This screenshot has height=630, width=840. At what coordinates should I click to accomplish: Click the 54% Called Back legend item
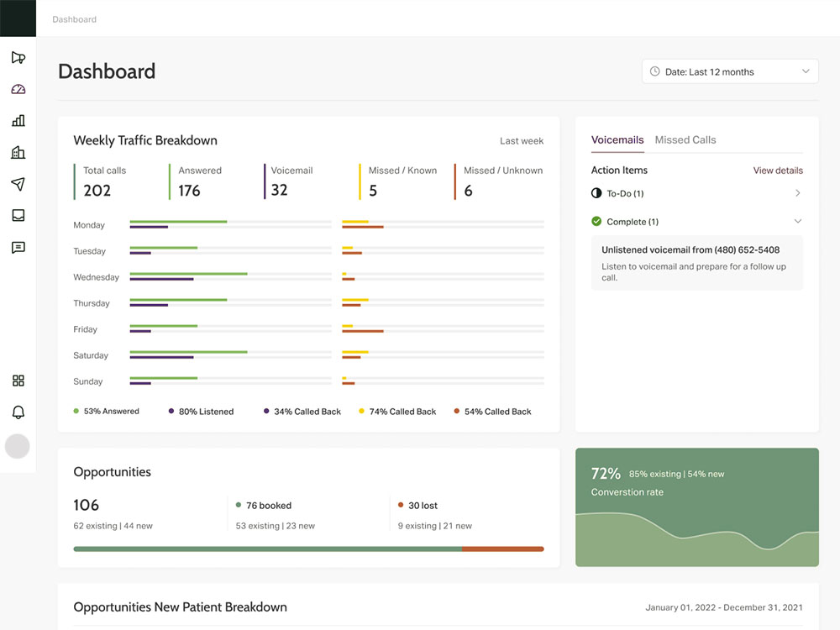click(x=493, y=412)
